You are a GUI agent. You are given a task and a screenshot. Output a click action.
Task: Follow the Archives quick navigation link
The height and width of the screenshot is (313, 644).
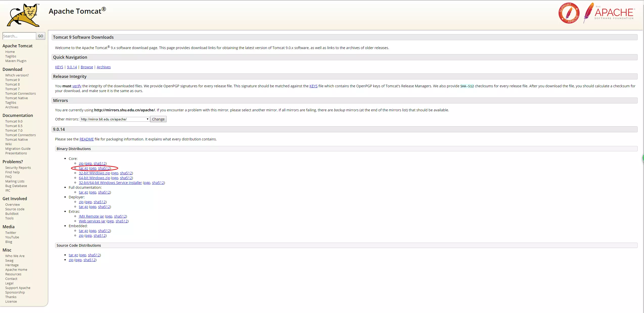(104, 67)
